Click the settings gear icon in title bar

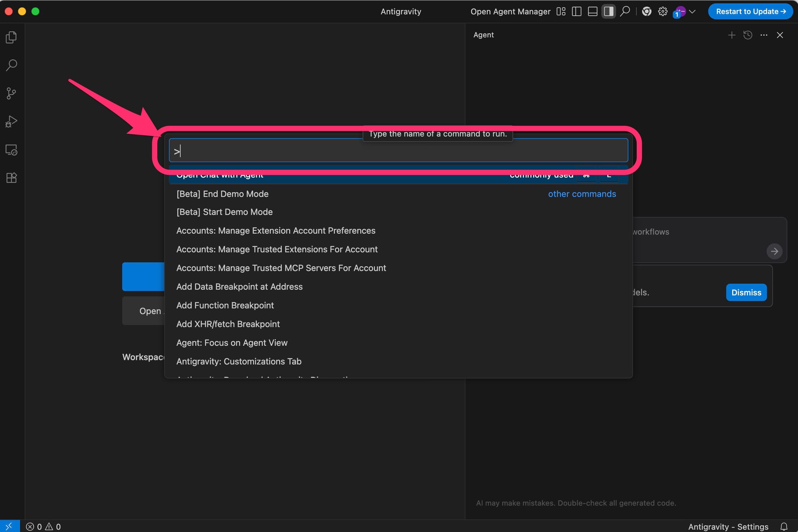(x=662, y=12)
